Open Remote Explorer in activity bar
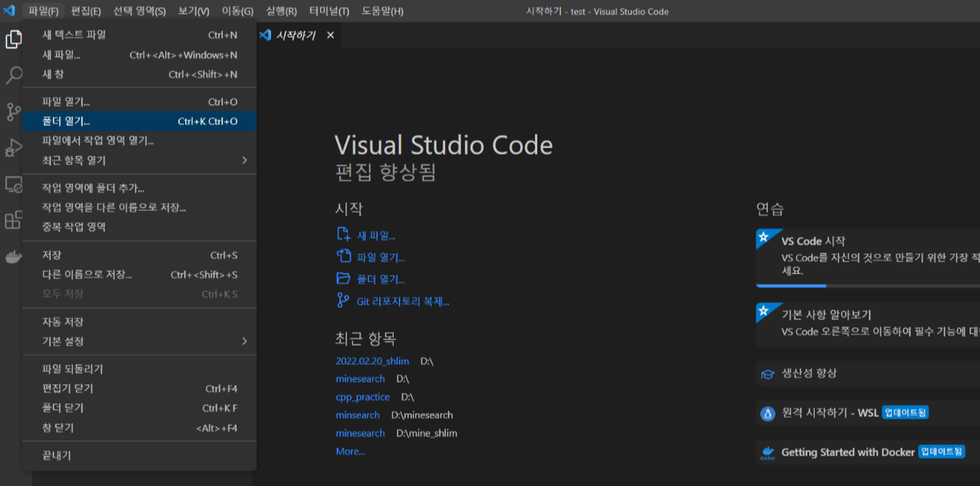980x486 pixels. [x=14, y=184]
